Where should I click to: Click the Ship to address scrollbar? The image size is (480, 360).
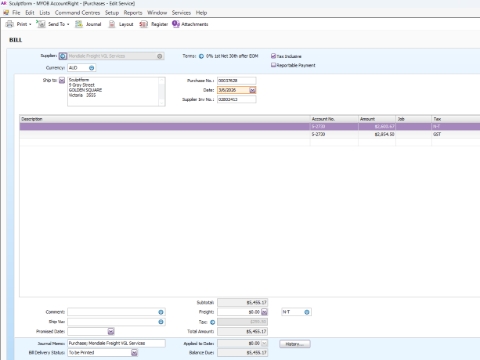coord(162,92)
